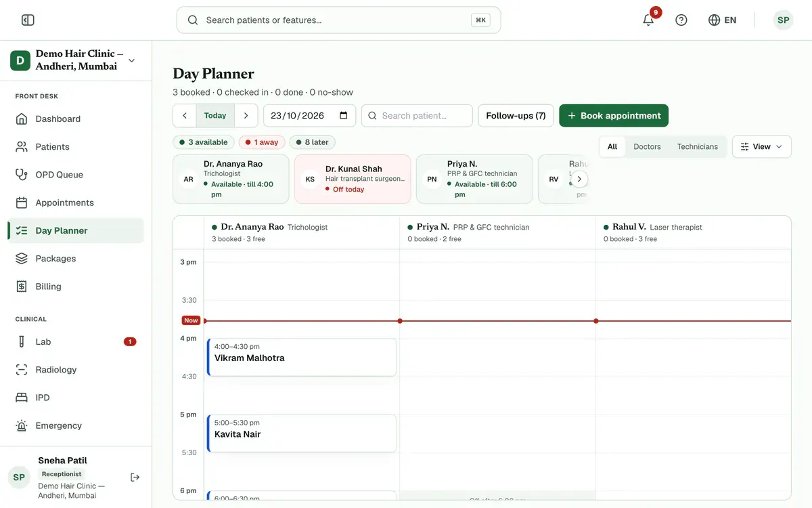
Task: Click the IPD bed icon
Action: click(x=22, y=398)
